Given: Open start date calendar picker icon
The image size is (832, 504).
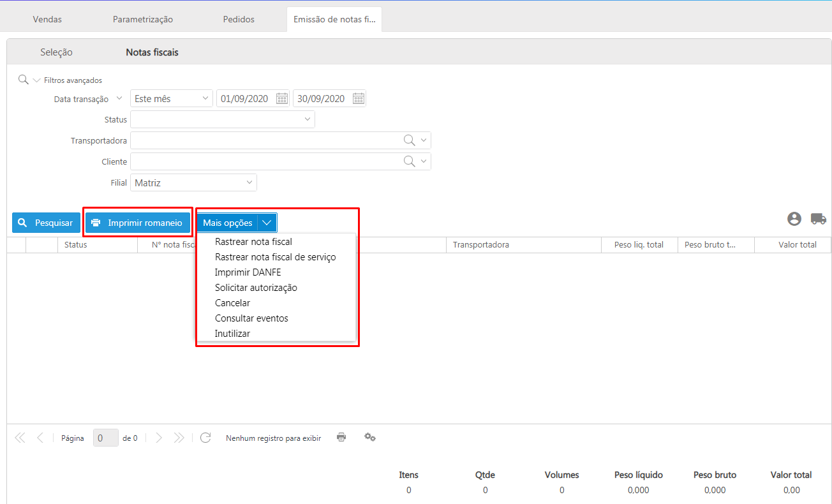Looking at the screenshot, I should [282, 98].
